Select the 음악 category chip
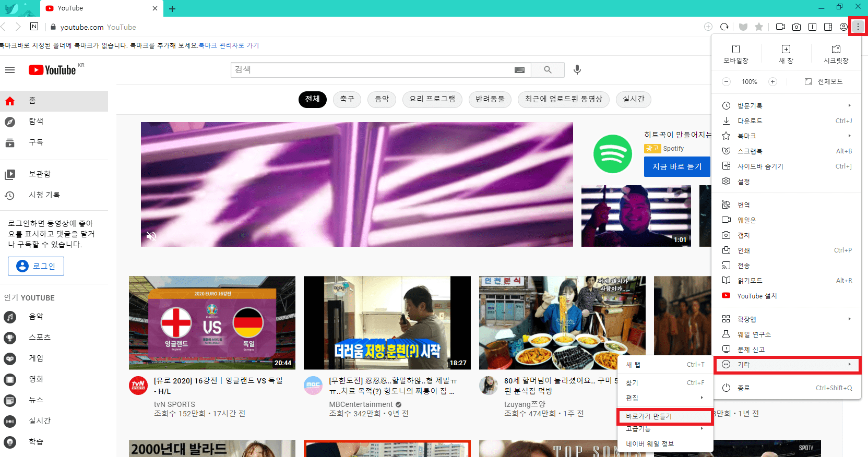Image resolution: width=868 pixels, height=457 pixels. [x=382, y=99]
